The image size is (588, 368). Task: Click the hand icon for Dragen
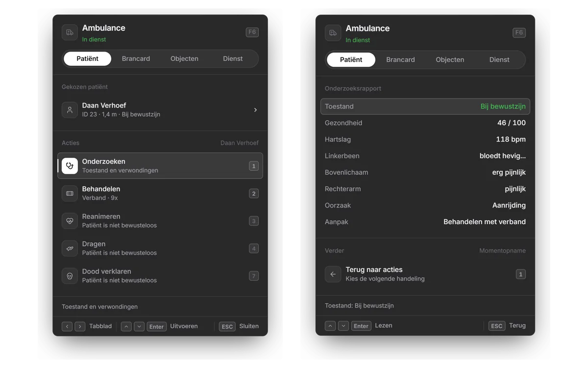click(x=70, y=248)
